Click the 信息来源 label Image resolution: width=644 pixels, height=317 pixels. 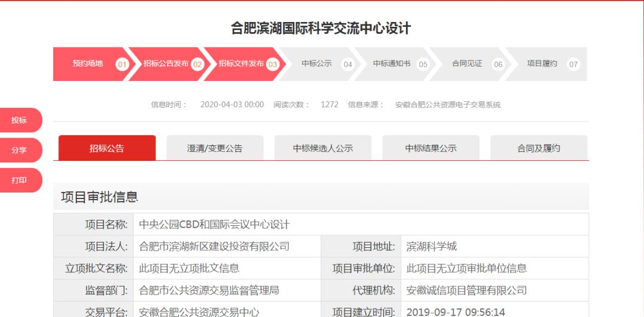pos(366,105)
